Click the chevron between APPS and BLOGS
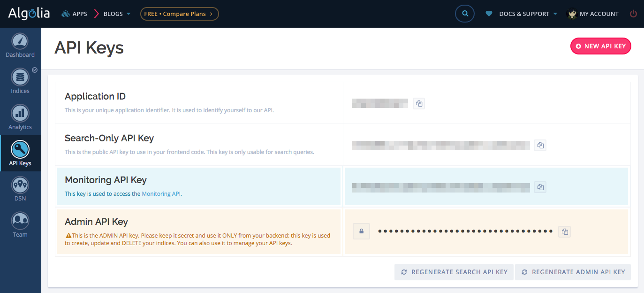Viewport: 644px width, 293px height. (x=96, y=14)
